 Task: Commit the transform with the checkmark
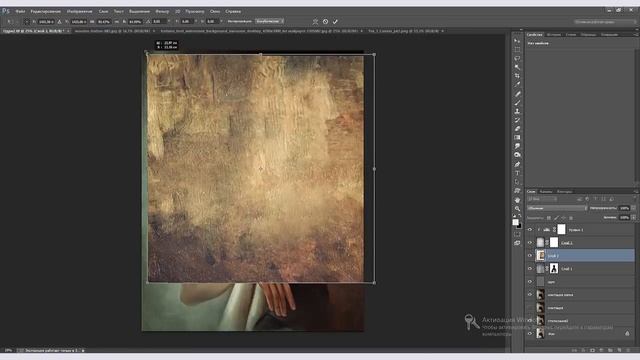point(335,21)
